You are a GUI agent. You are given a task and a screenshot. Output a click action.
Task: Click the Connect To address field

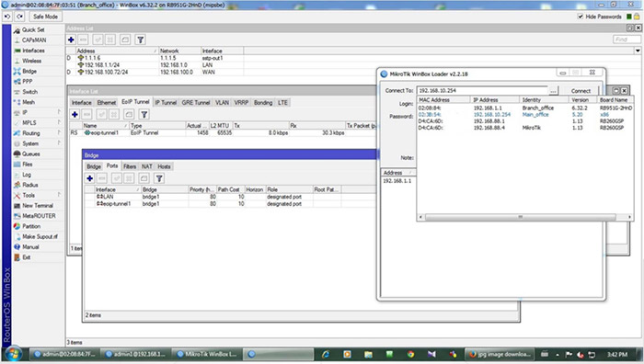[483, 90]
